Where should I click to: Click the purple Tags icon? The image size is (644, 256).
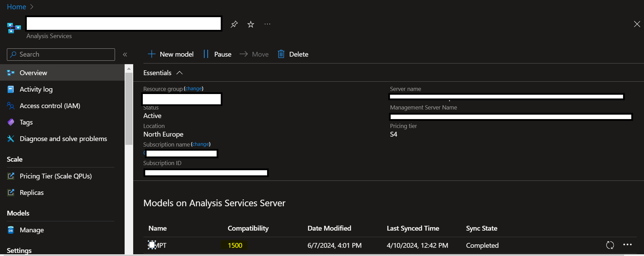pyautogui.click(x=11, y=122)
